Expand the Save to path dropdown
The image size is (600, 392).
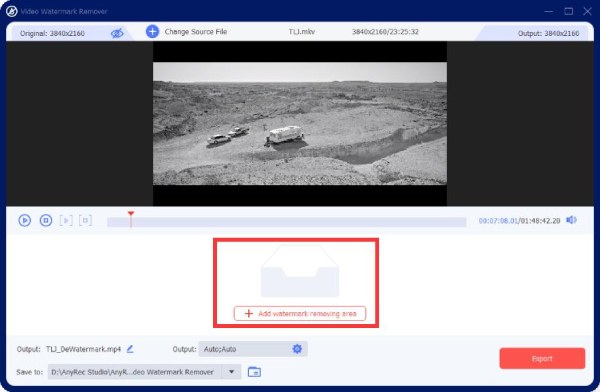coord(232,372)
